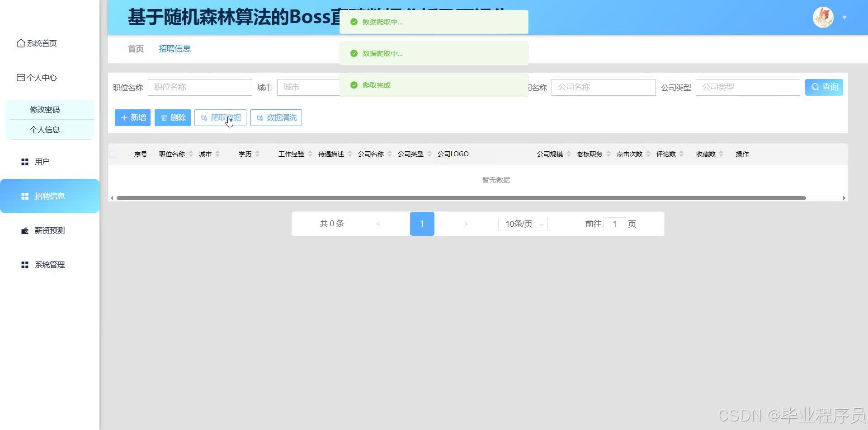
Task: Go to the next page arrow
Action: coord(466,224)
